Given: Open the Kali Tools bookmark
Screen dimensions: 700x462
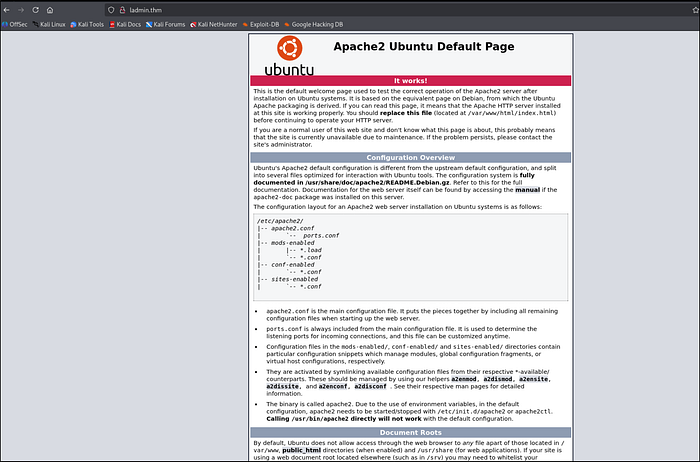Looking at the screenshot, I should pyautogui.click(x=87, y=25).
